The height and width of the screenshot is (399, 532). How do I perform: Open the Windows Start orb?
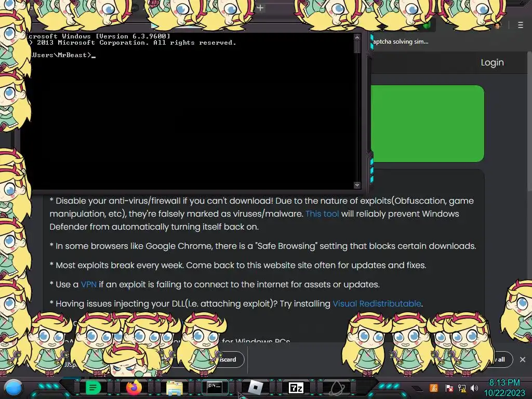click(x=14, y=388)
